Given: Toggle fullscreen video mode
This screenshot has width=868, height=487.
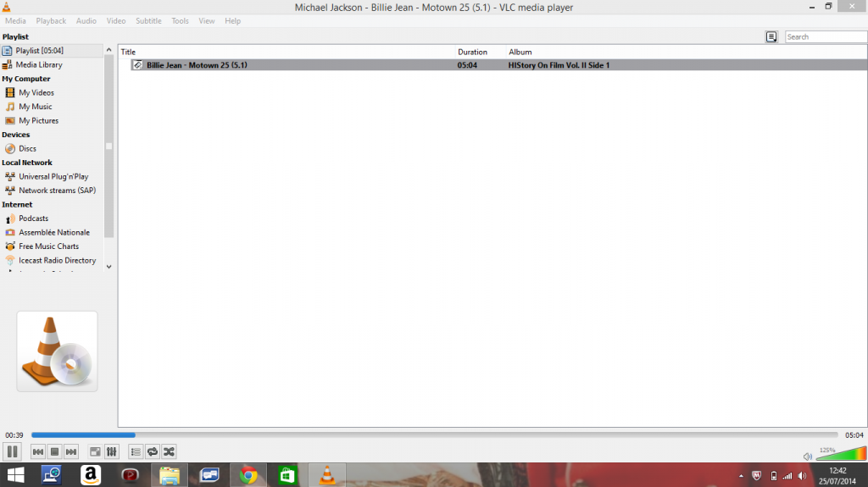Looking at the screenshot, I should coord(95,451).
